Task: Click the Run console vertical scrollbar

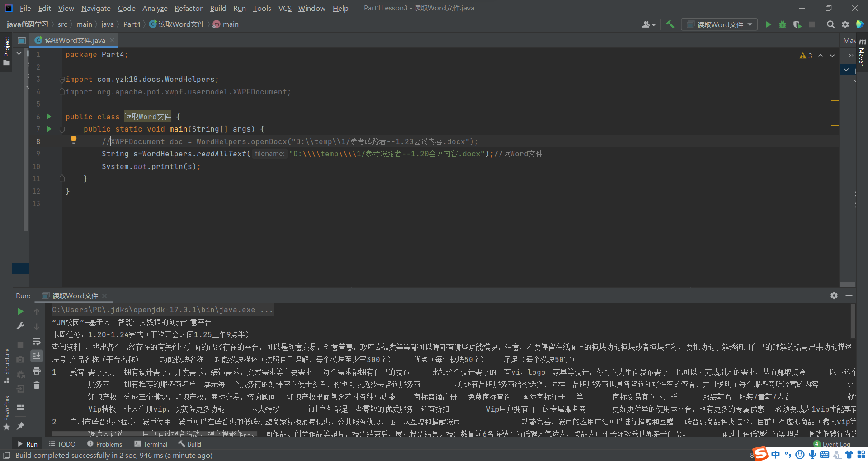Action: (853, 320)
